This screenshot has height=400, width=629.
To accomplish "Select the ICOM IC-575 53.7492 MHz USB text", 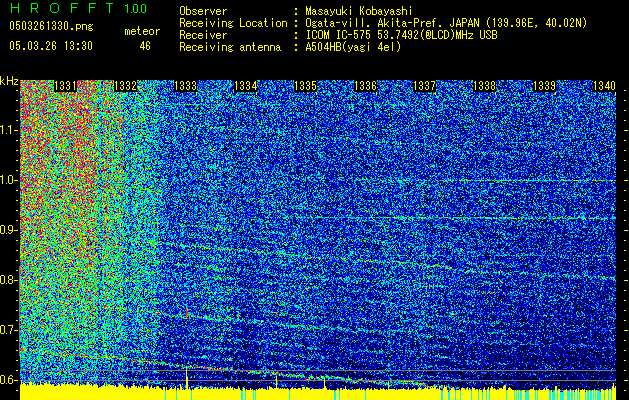I will (401, 35).
